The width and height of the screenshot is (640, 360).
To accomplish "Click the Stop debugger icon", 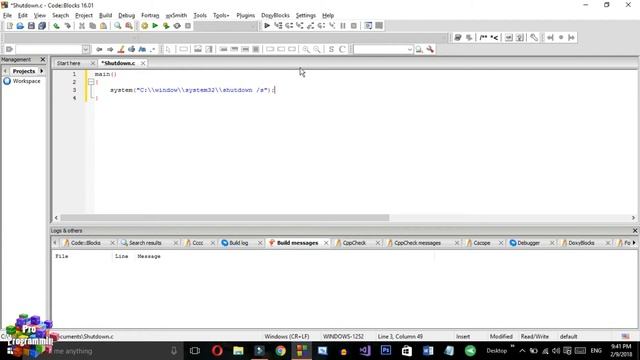I will pos(354,26).
